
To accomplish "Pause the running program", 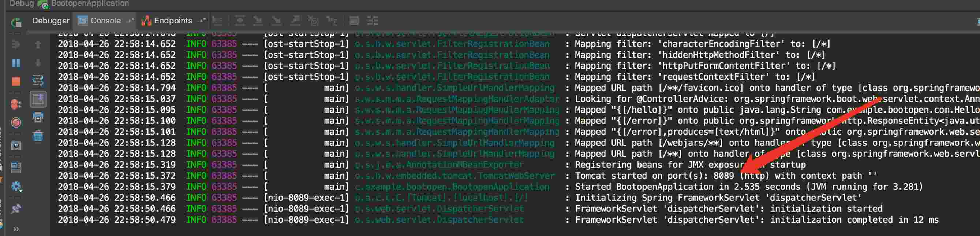I will 16,63.
